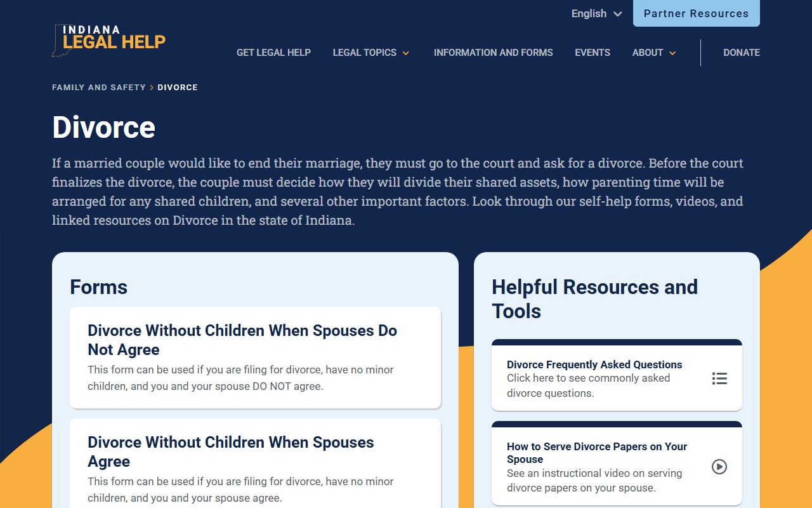
Task: Go to Get Legal Help page
Action: coord(273,53)
